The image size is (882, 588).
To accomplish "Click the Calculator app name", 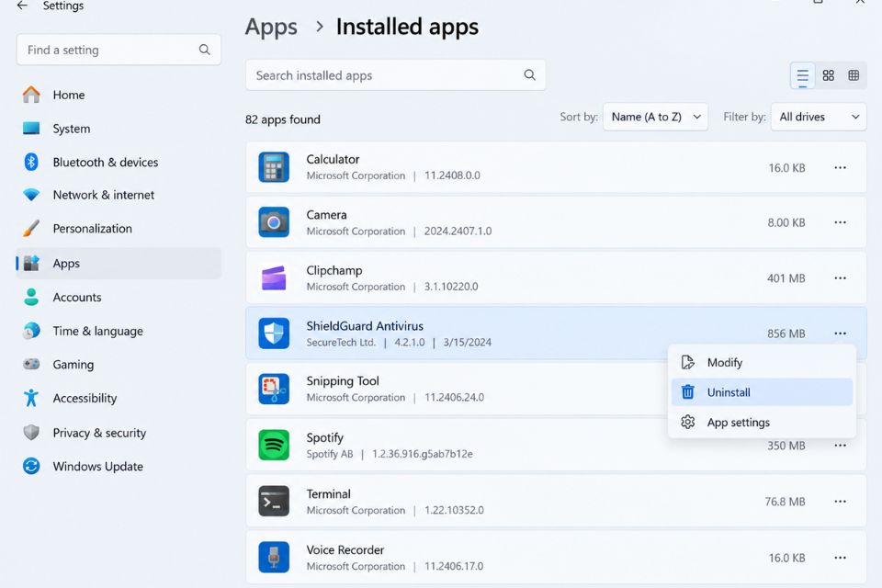I will coord(333,159).
